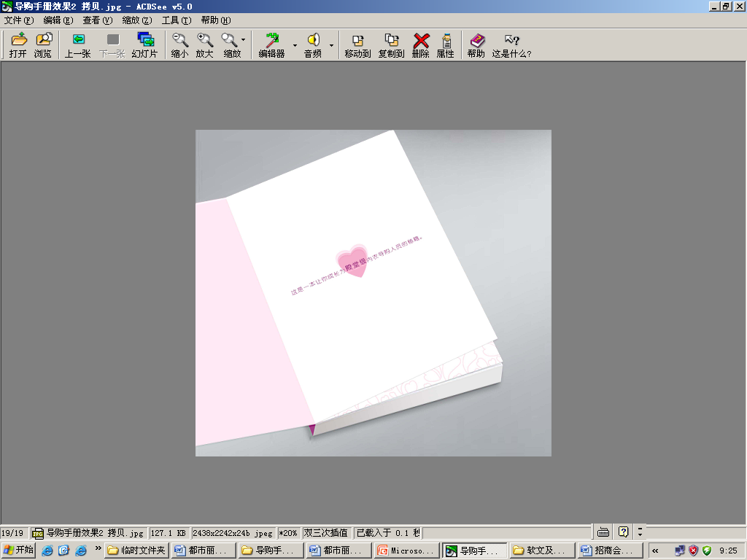
Task: Click the 这是什么? help pointer
Action: pyautogui.click(x=511, y=45)
